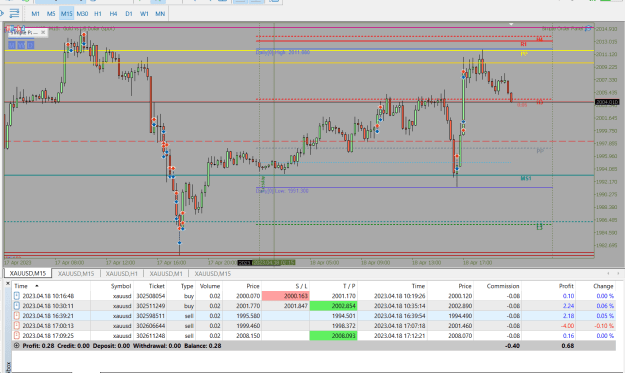
Task: Click buy order icon for 10:16:48 row
Action: (x=17, y=296)
